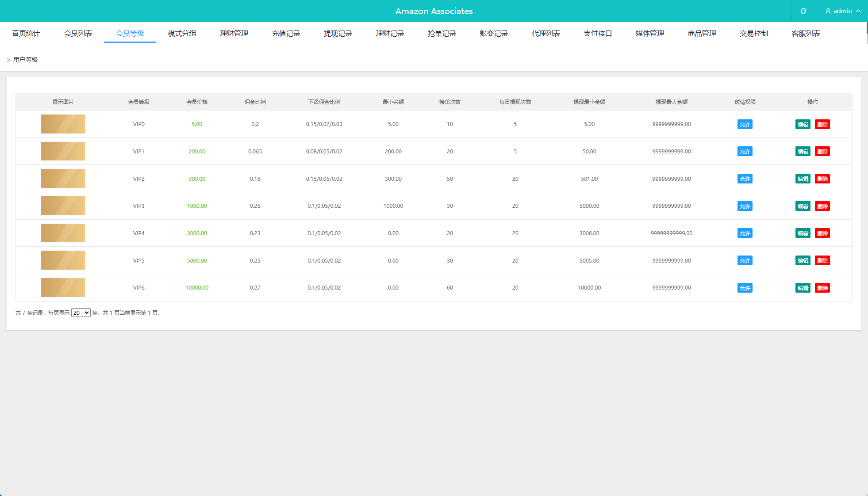The image size is (868, 496).
Task: Switch to 充值记录 tab
Action: (286, 34)
